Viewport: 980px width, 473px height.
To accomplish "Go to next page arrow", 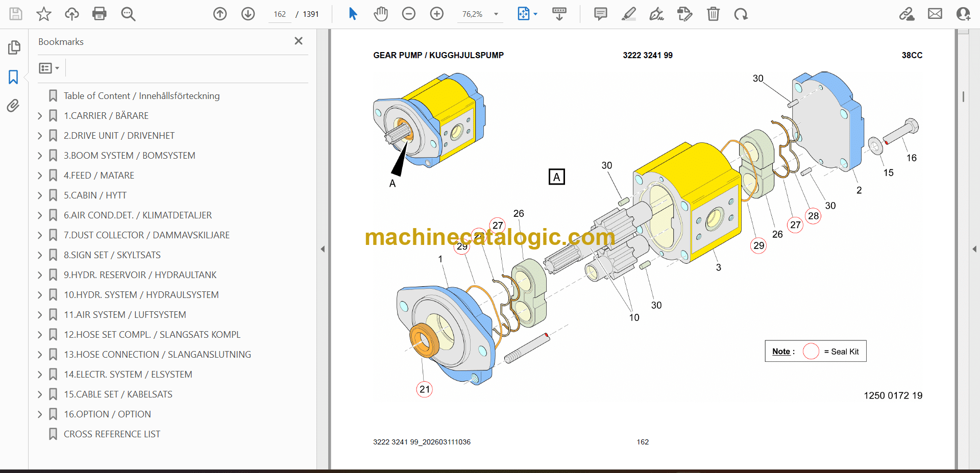I will click(248, 14).
